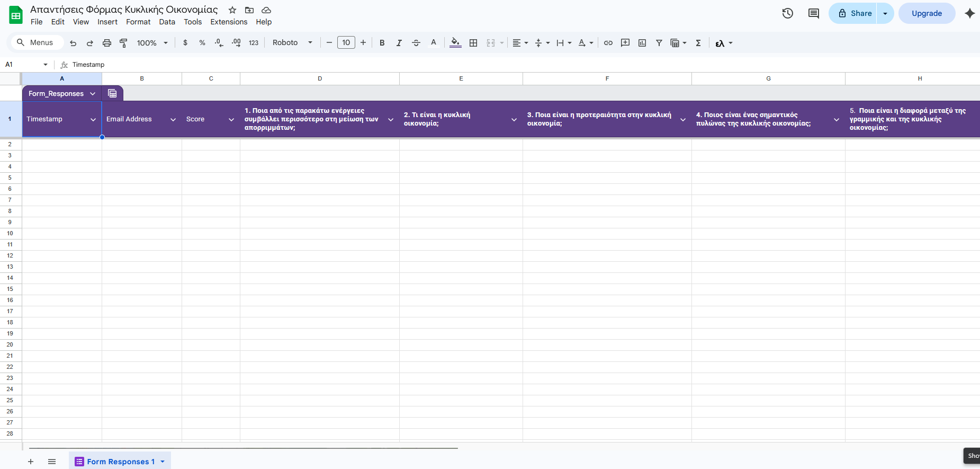980x469 pixels.
Task: Click the Undo icon
Action: tap(73, 43)
